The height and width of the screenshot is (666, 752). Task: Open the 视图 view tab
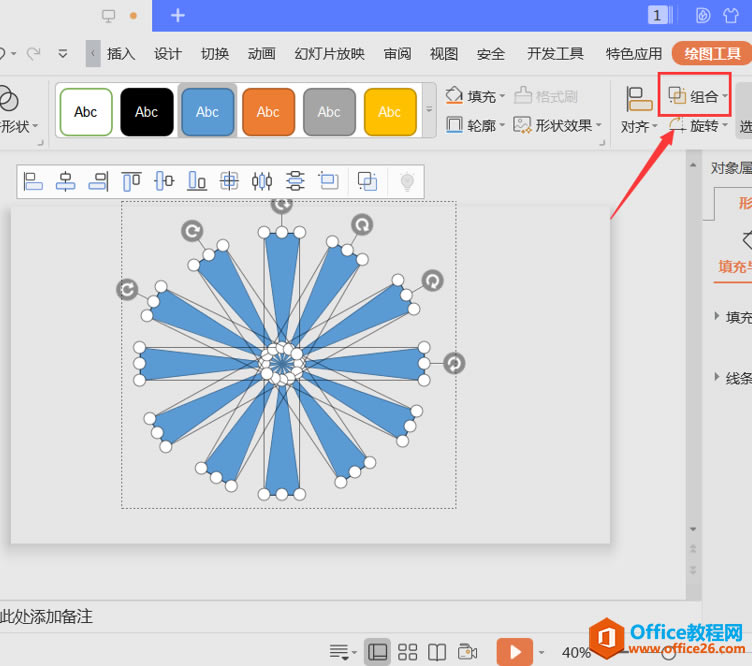coord(444,54)
